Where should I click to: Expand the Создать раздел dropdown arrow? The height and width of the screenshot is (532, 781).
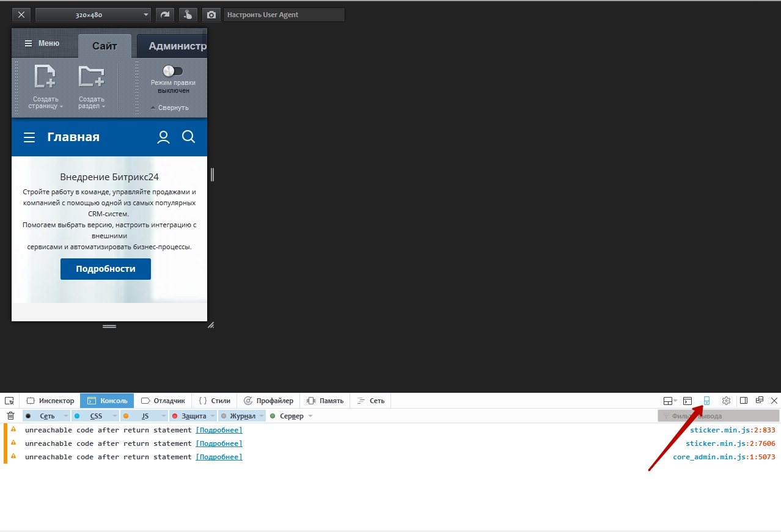[x=103, y=107]
